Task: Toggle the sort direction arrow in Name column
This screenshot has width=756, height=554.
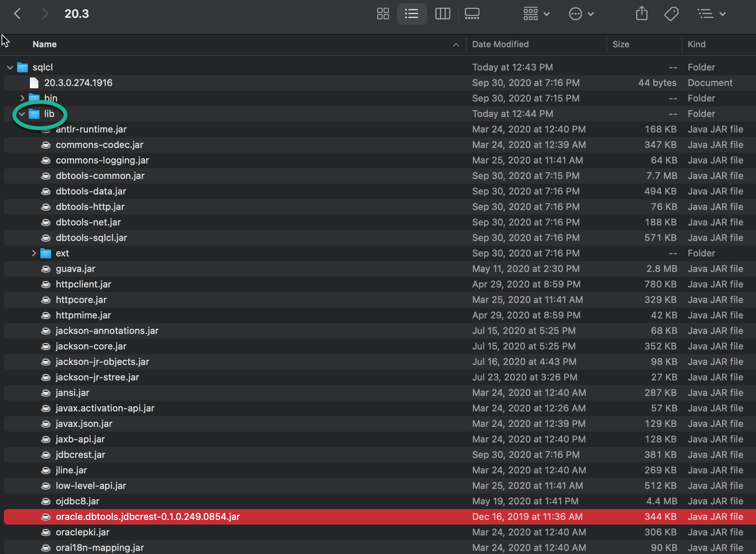Action: [456, 45]
